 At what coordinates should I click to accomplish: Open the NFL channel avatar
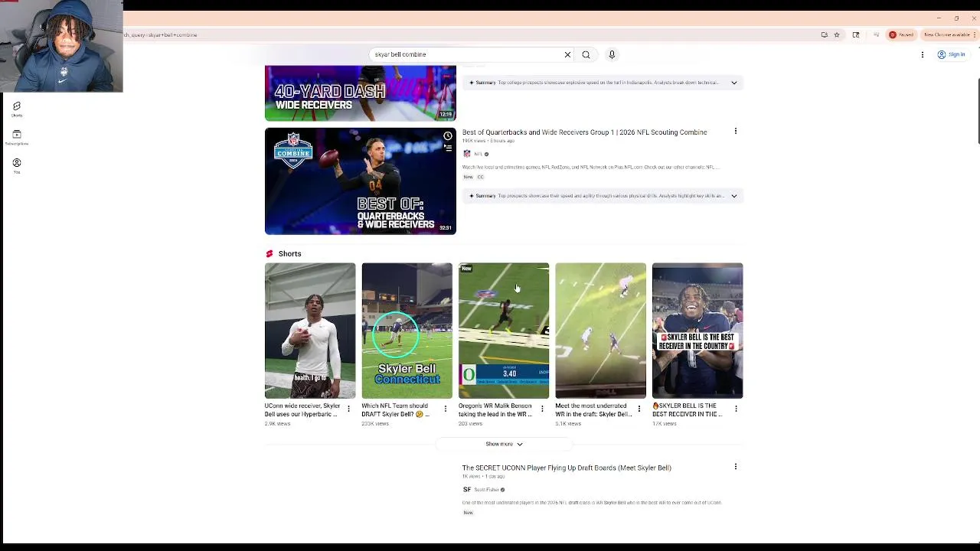(x=466, y=154)
